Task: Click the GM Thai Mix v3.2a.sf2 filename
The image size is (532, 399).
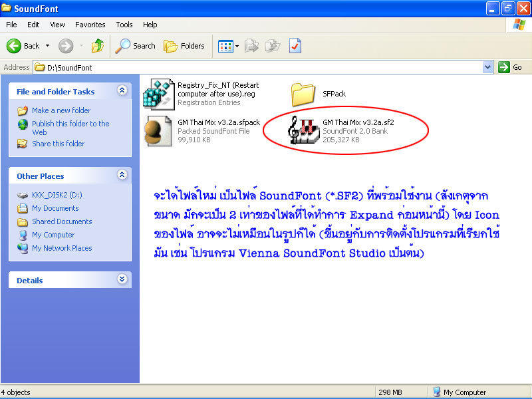Action: (x=358, y=122)
